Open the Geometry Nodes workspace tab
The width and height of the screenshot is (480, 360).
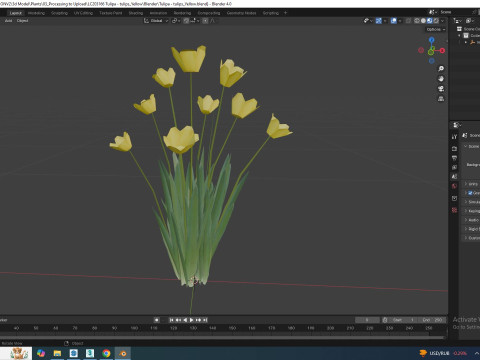pos(241,13)
